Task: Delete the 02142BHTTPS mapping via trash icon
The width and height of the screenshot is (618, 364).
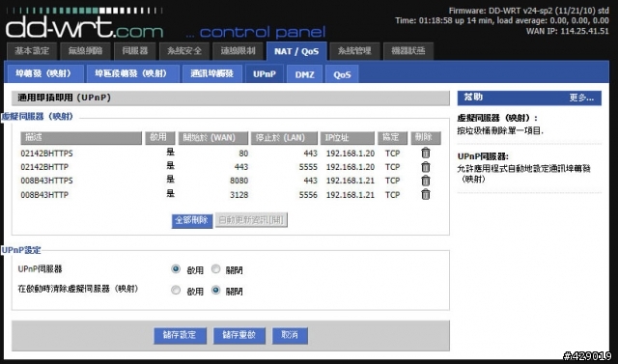Action: 425,153
